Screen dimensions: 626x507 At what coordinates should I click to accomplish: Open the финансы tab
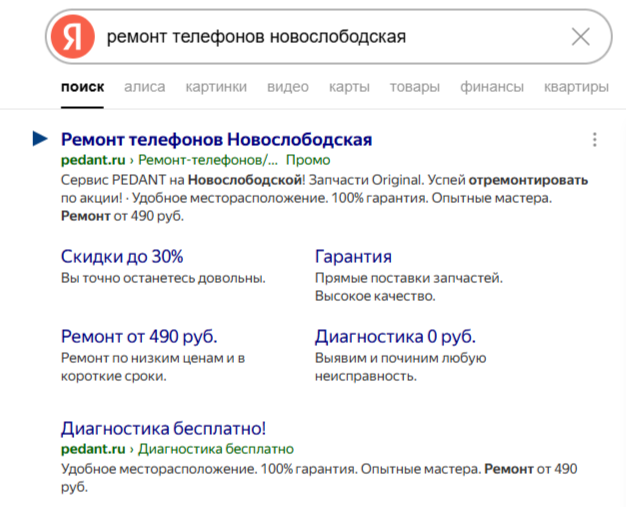[492, 87]
